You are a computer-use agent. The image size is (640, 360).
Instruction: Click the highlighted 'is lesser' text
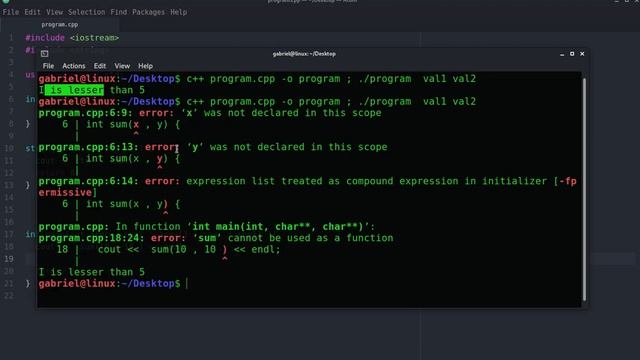tap(74, 90)
